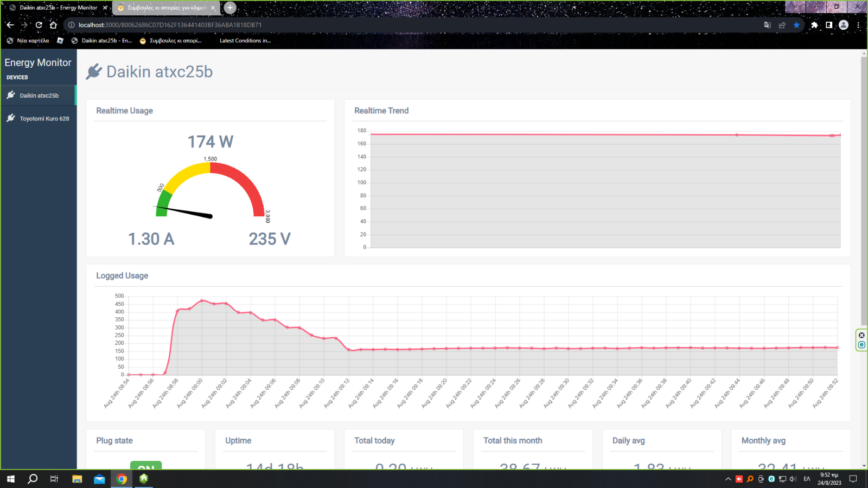The height and width of the screenshot is (488, 868).
Task: Click the Uptime card heading
Action: click(x=238, y=441)
